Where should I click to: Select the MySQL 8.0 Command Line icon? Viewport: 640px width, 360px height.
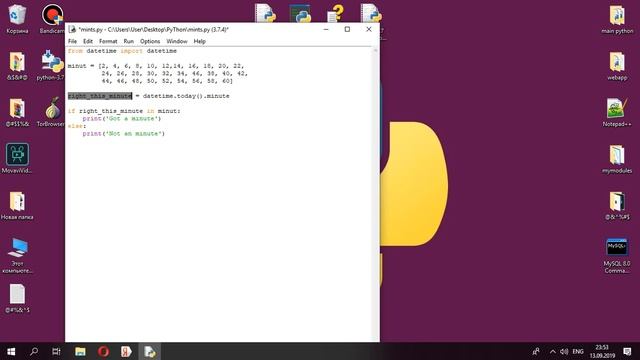point(617,256)
